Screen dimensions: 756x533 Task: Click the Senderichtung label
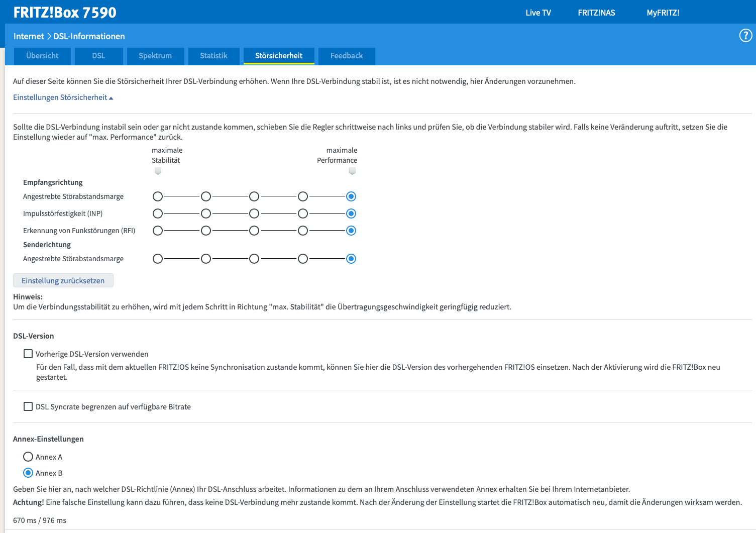click(x=47, y=245)
